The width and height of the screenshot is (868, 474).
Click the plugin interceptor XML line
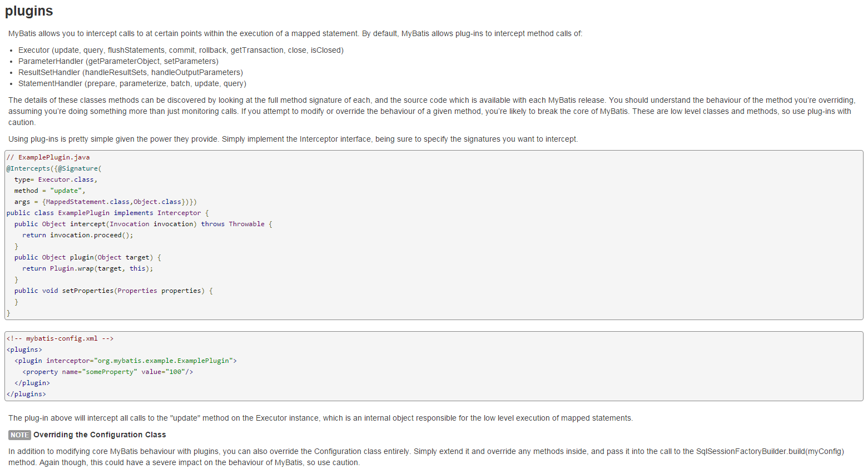tap(126, 361)
